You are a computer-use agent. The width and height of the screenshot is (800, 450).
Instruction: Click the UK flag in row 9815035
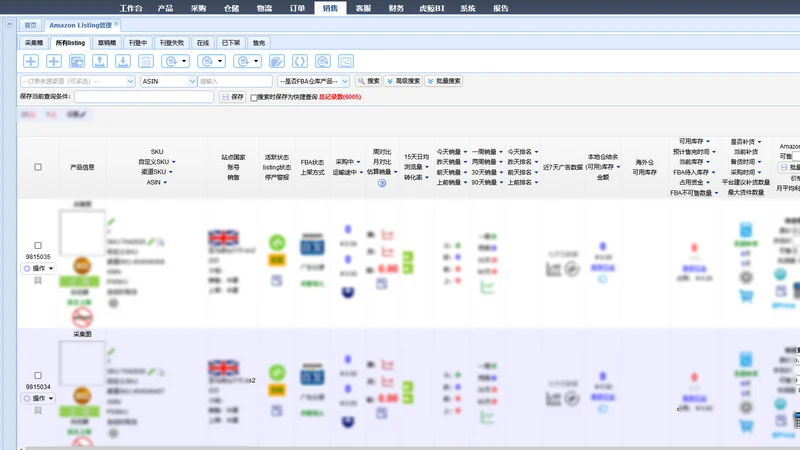coord(223,238)
